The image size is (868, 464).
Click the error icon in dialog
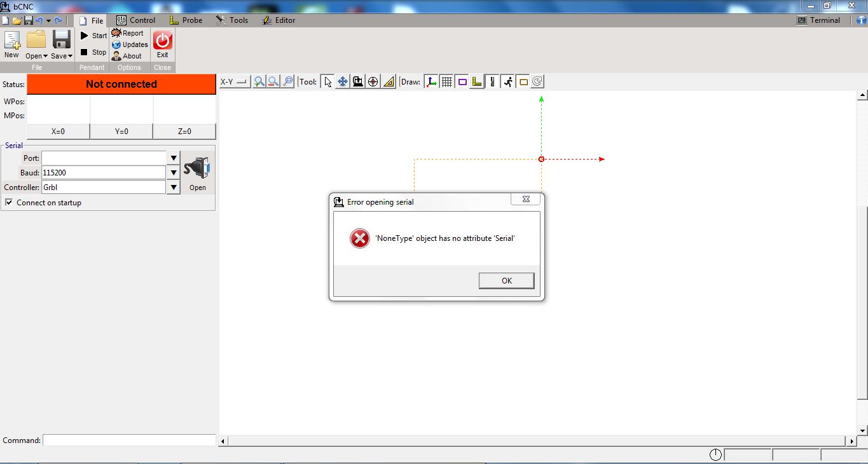360,238
